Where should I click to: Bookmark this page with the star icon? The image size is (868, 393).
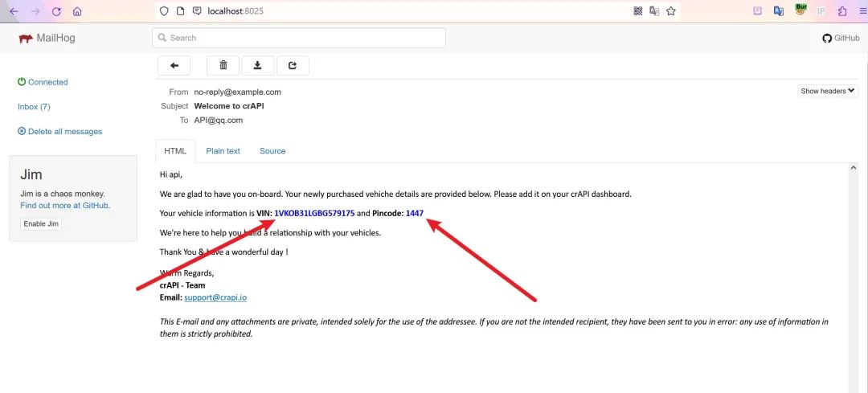671,10
